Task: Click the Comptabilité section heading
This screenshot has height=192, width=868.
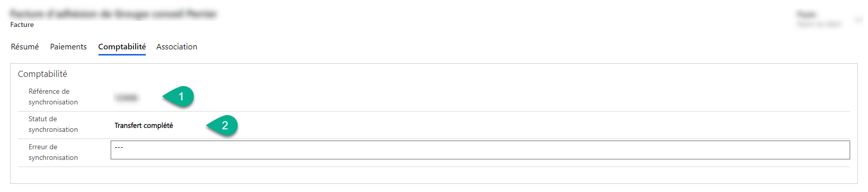Action: pyautogui.click(x=42, y=74)
